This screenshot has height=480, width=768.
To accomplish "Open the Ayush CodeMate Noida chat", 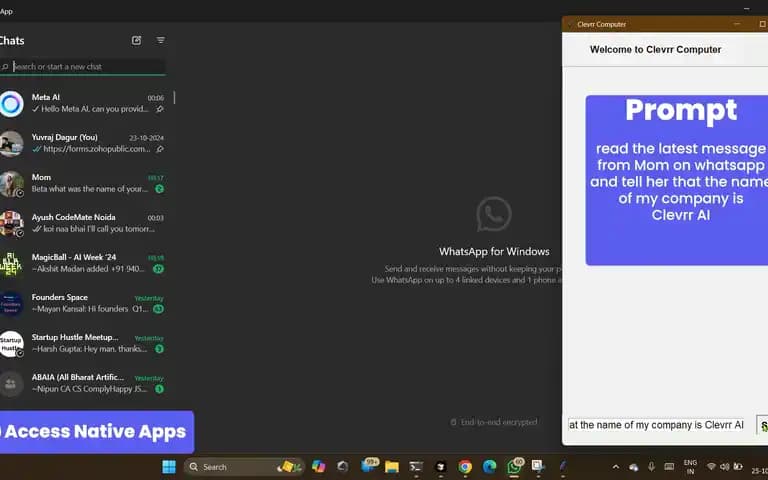I will point(83,223).
